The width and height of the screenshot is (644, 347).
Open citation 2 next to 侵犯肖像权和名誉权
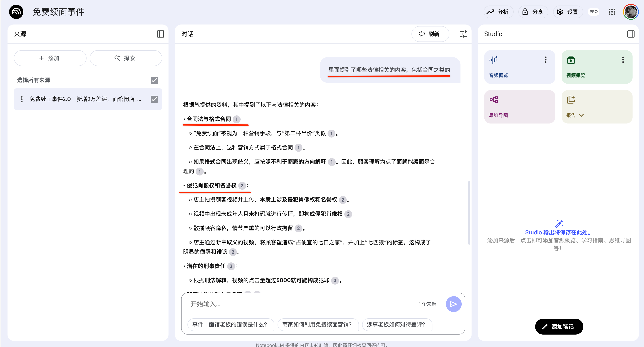[x=242, y=186]
